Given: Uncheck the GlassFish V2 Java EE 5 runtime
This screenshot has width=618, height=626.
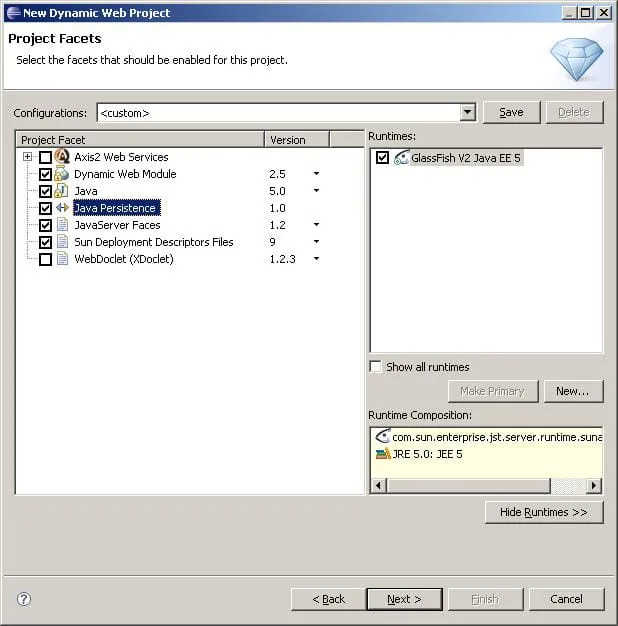Looking at the screenshot, I should [x=382, y=158].
